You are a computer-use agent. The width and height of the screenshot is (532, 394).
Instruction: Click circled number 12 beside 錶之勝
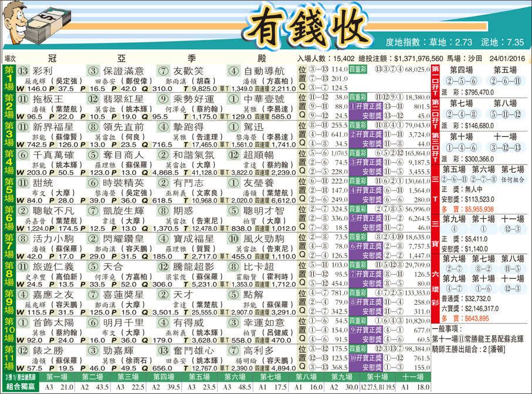point(23,351)
